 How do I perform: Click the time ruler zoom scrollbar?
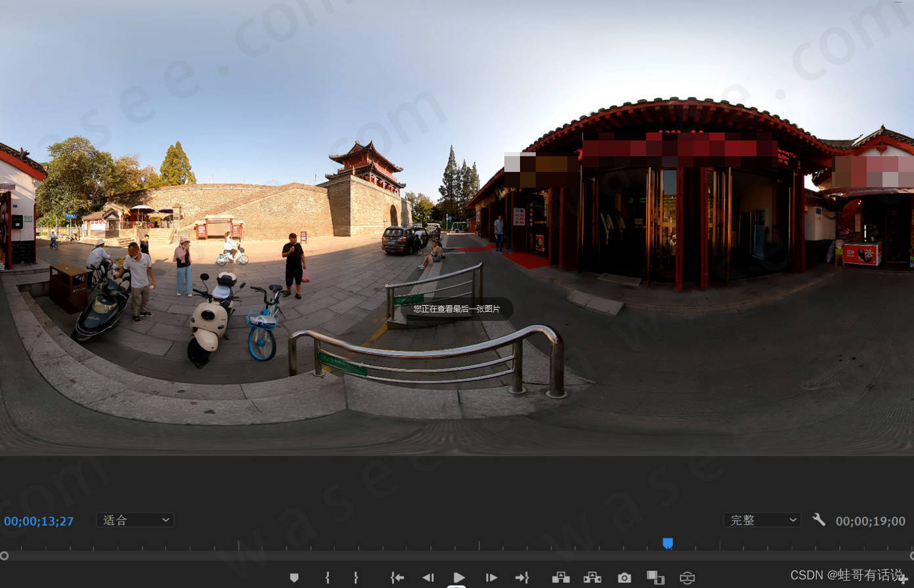[x=457, y=556]
